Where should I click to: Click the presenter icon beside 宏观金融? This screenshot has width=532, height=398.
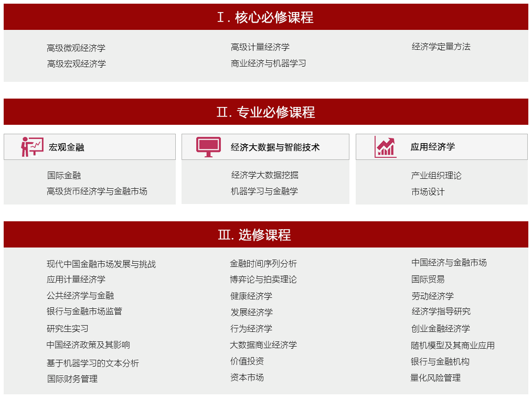[30, 146]
